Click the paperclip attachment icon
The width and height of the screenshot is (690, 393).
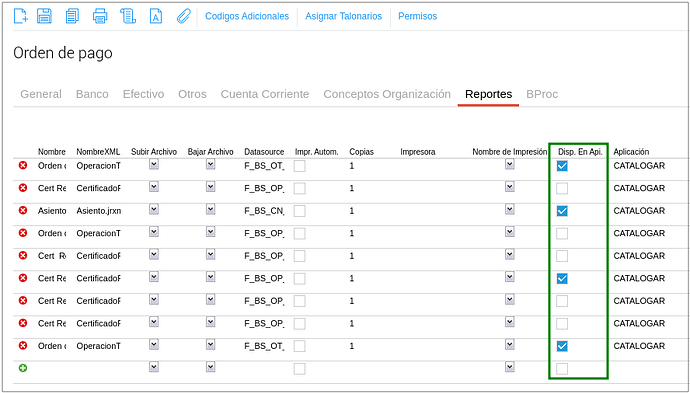(x=184, y=16)
